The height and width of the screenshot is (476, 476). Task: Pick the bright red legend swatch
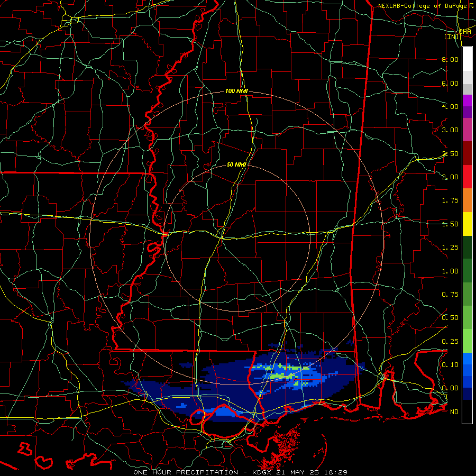[467, 177]
